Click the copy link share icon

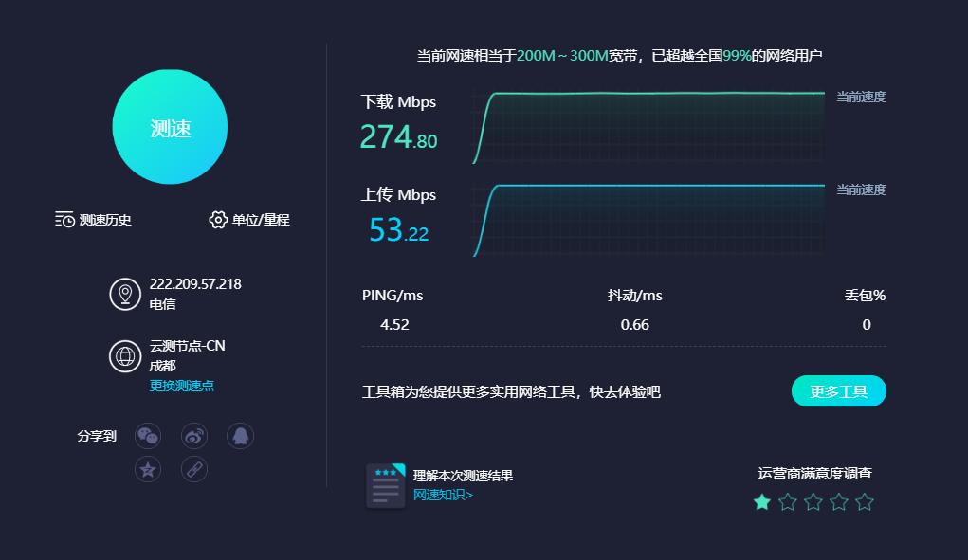(193, 469)
